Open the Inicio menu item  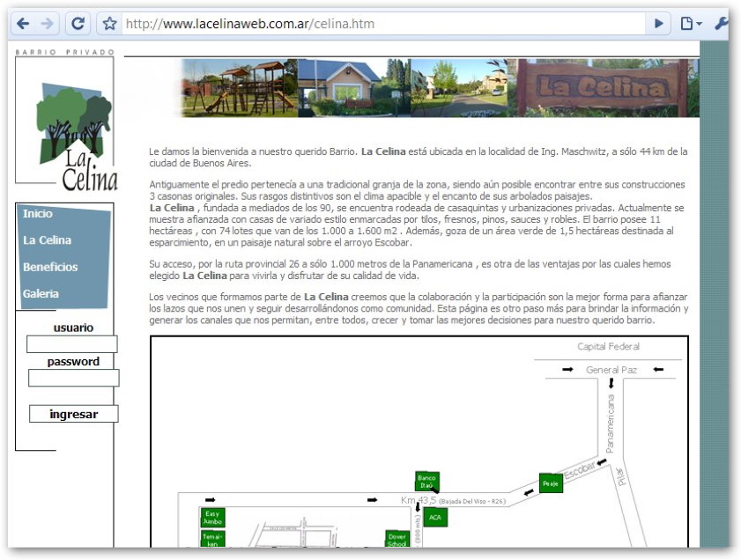coord(38,214)
